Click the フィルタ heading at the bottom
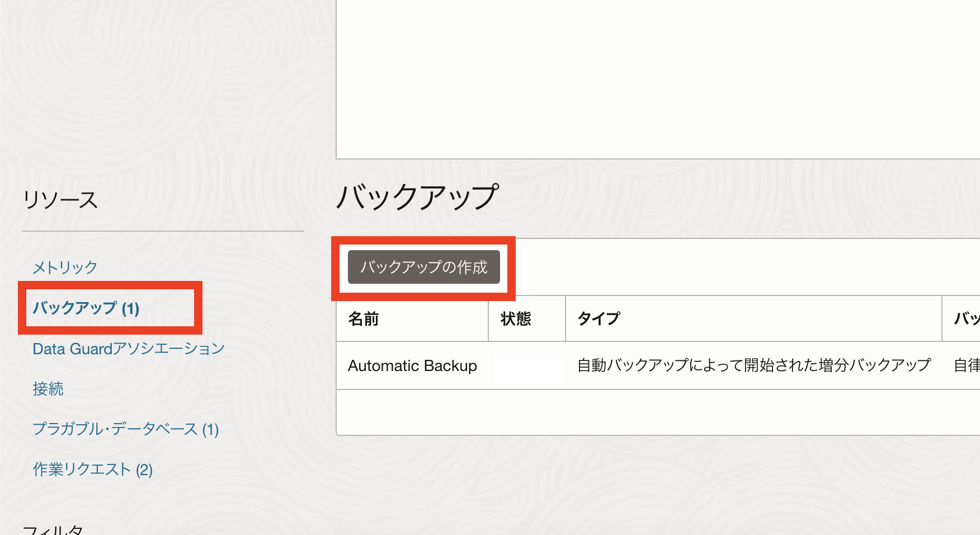980x535 pixels. coord(53,529)
